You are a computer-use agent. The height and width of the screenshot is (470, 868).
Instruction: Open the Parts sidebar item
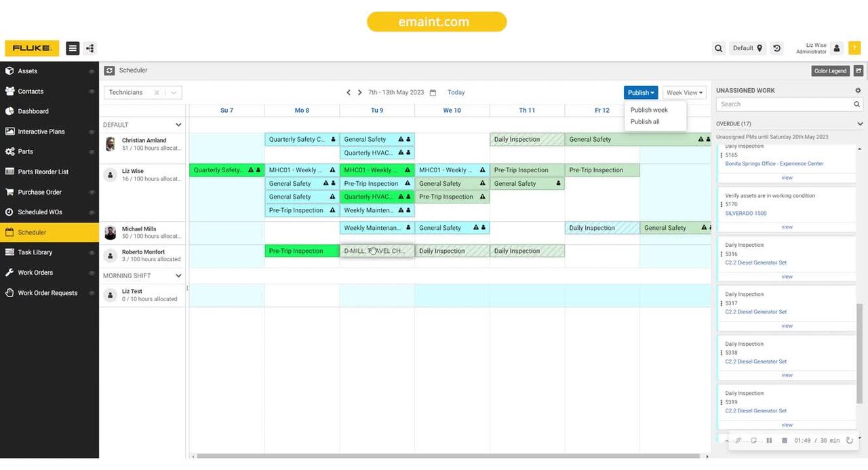(50, 151)
